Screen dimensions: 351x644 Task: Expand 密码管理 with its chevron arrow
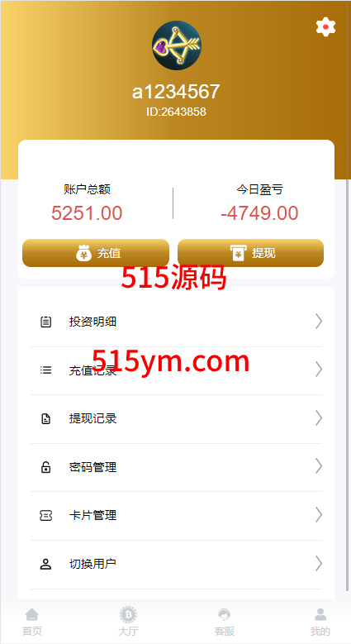point(319,466)
